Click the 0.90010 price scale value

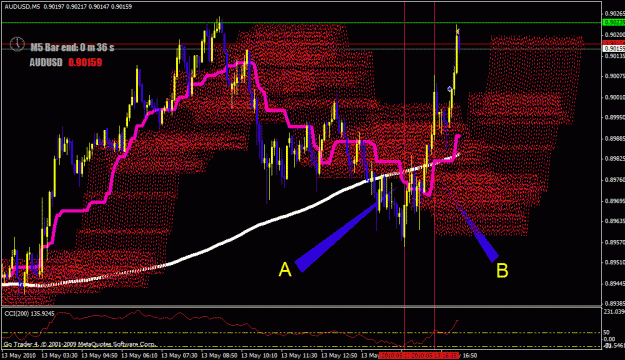tap(614, 97)
